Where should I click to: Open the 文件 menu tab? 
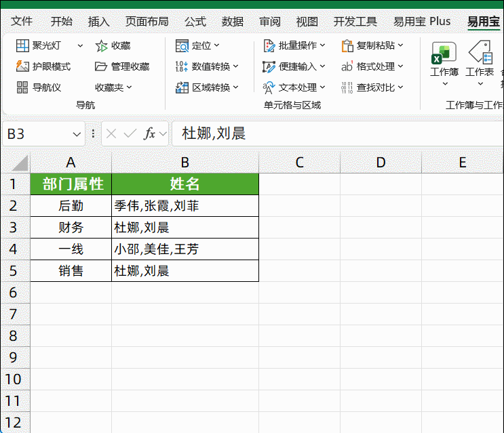22,22
